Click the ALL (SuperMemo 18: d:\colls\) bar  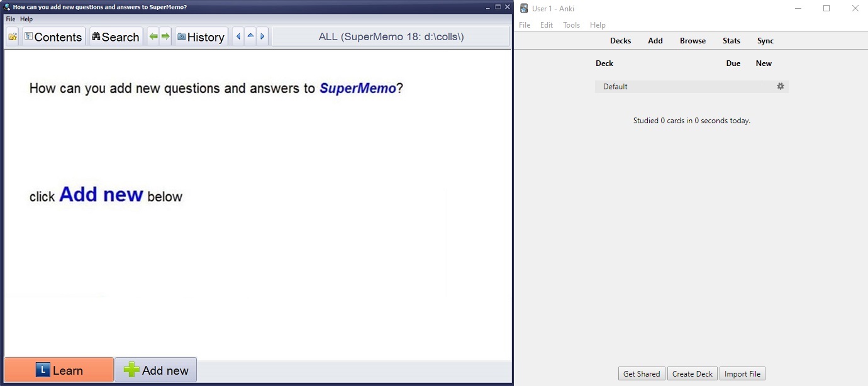coord(391,36)
